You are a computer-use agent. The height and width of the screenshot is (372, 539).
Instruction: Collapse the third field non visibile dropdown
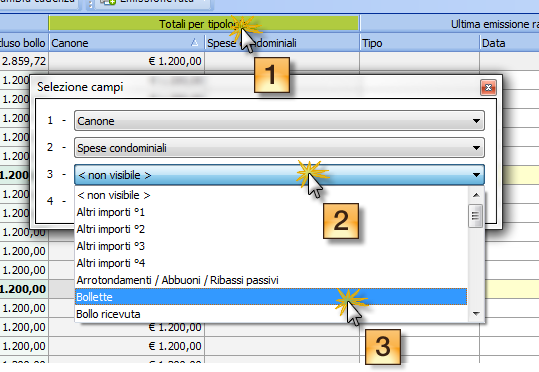(x=476, y=175)
